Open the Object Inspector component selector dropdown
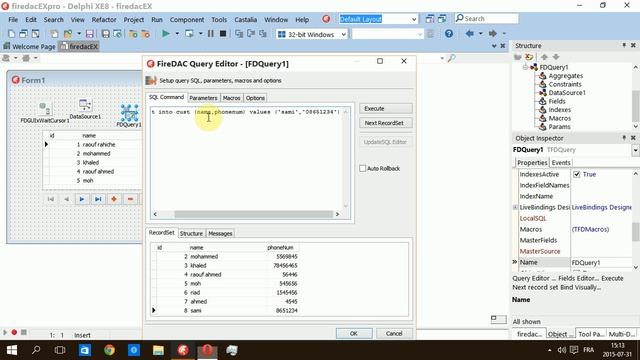The width and height of the screenshot is (640, 360). (636, 150)
